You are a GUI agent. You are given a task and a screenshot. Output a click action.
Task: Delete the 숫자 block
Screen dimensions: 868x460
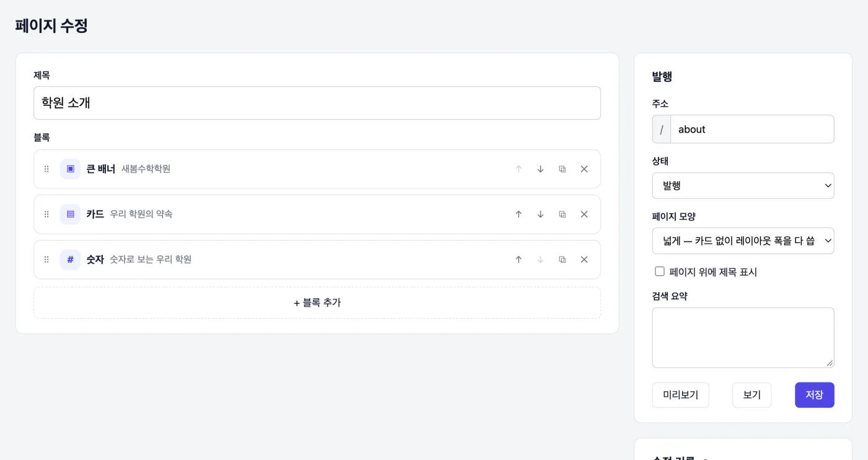[584, 260]
